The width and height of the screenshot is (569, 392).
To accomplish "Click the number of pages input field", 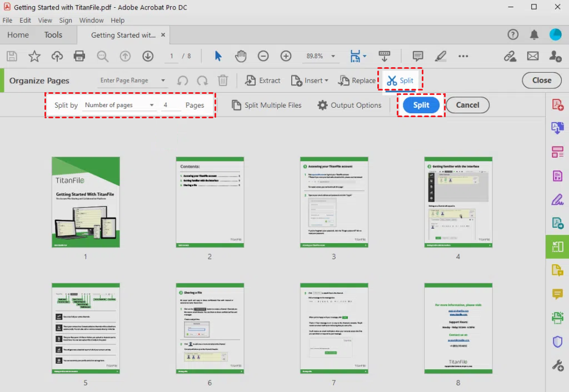I will [171, 105].
